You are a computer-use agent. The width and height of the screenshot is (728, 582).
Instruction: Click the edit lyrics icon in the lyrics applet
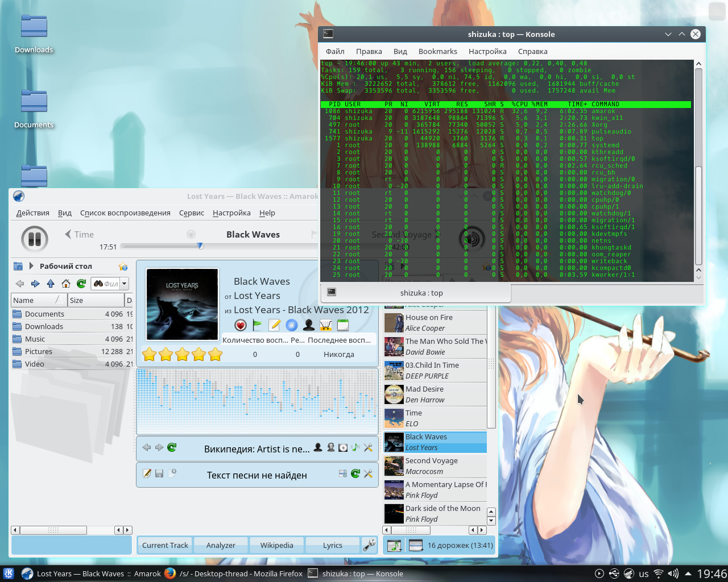pyautogui.click(x=147, y=473)
